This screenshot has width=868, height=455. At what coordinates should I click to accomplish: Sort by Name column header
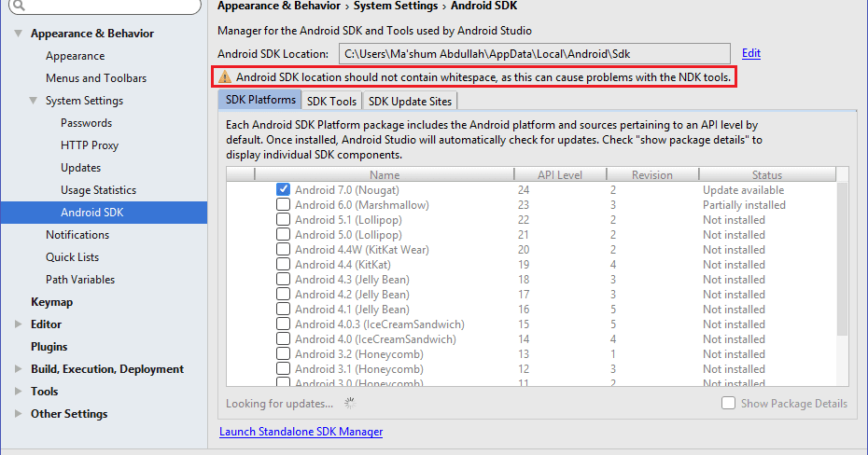(385, 174)
